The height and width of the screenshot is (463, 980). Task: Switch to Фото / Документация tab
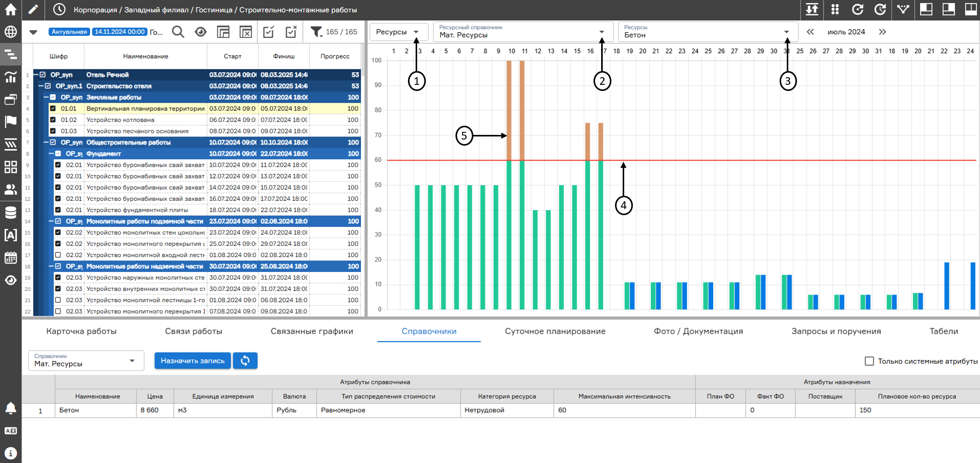(698, 331)
